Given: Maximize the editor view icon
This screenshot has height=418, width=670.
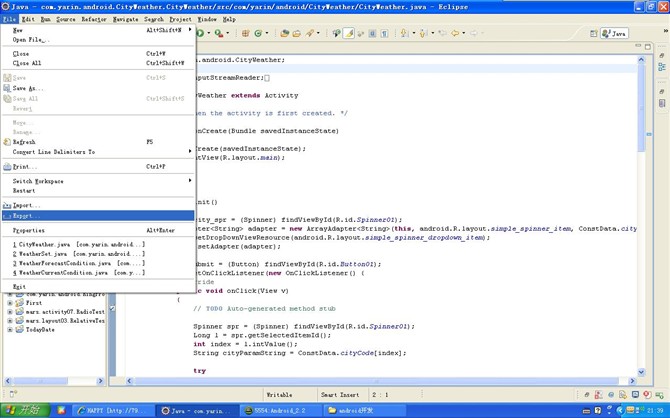Looking at the screenshot, I should pos(648,46).
